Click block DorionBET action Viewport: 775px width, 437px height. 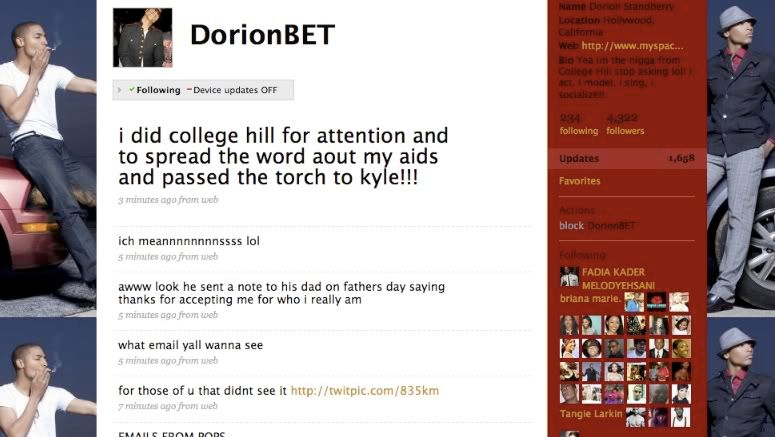point(597,225)
